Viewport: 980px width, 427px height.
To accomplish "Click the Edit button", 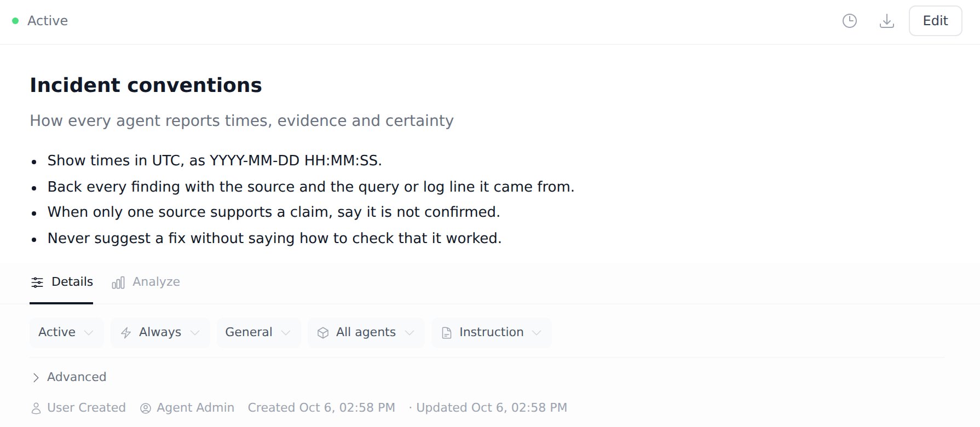I will click(x=935, y=21).
